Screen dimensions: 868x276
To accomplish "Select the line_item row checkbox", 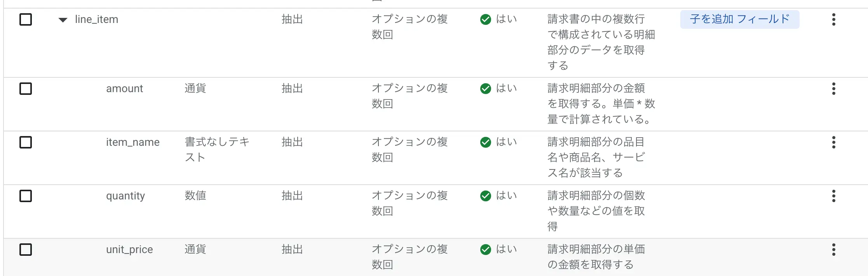I will tap(26, 19).
